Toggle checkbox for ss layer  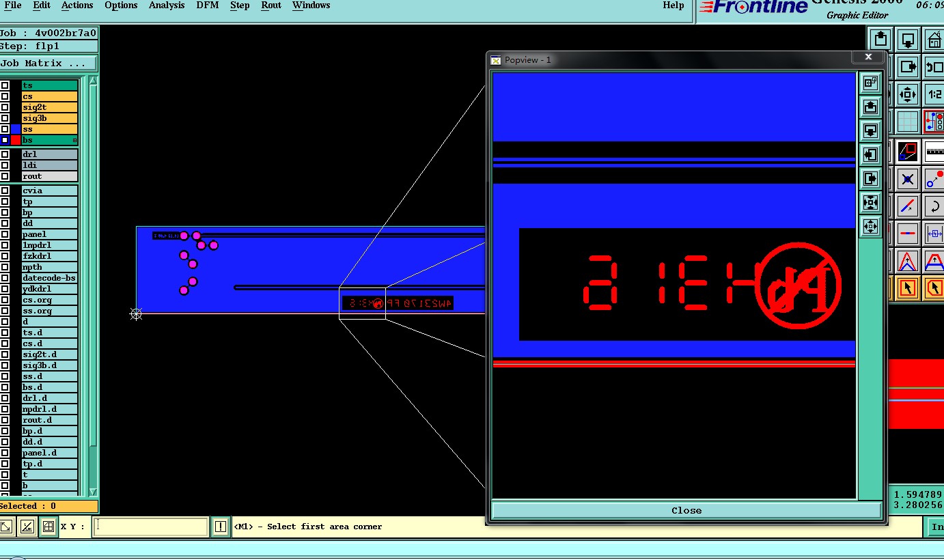point(5,129)
